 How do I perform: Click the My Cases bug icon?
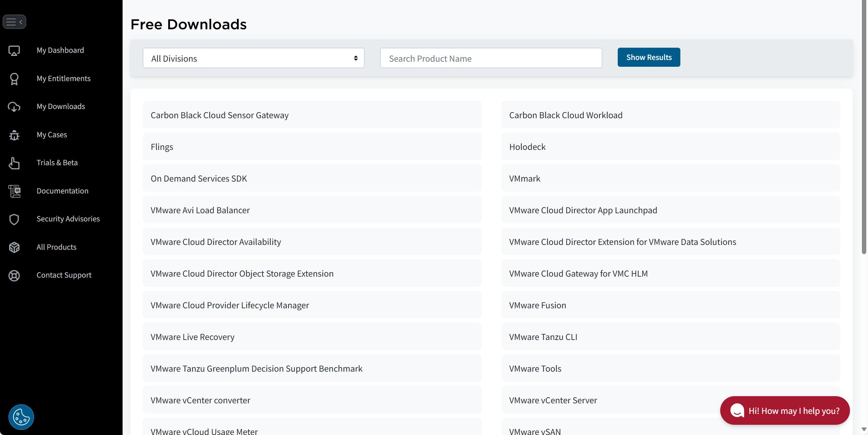click(14, 135)
